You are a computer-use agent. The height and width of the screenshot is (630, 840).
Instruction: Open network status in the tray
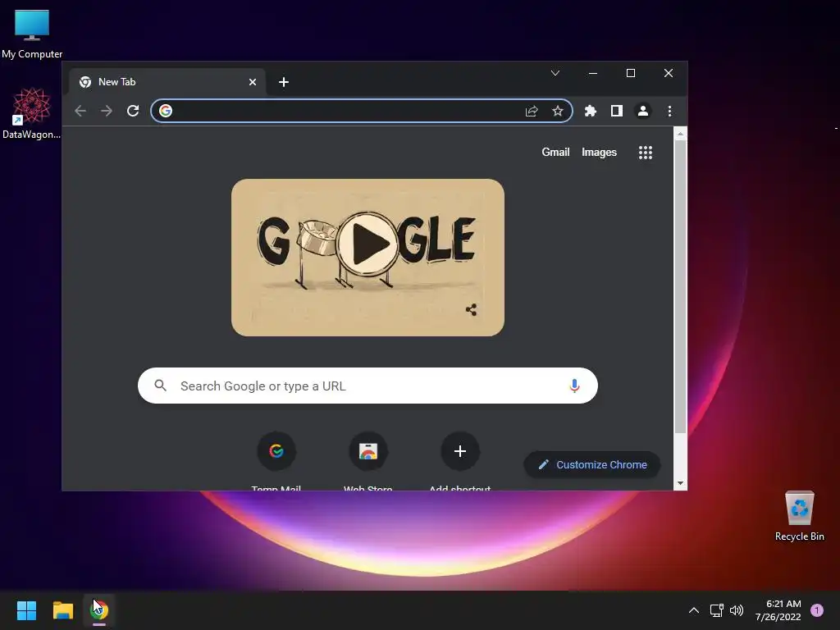point(716,610)
